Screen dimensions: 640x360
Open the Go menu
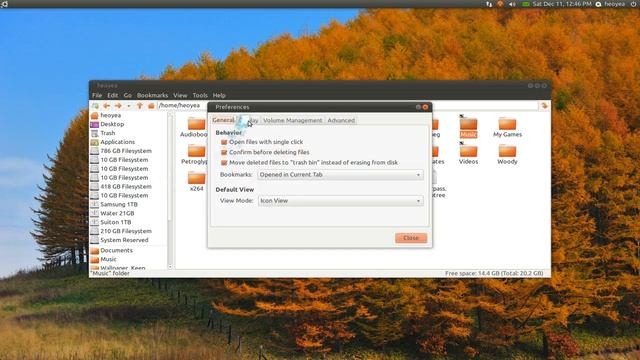(x=128, y=95)
